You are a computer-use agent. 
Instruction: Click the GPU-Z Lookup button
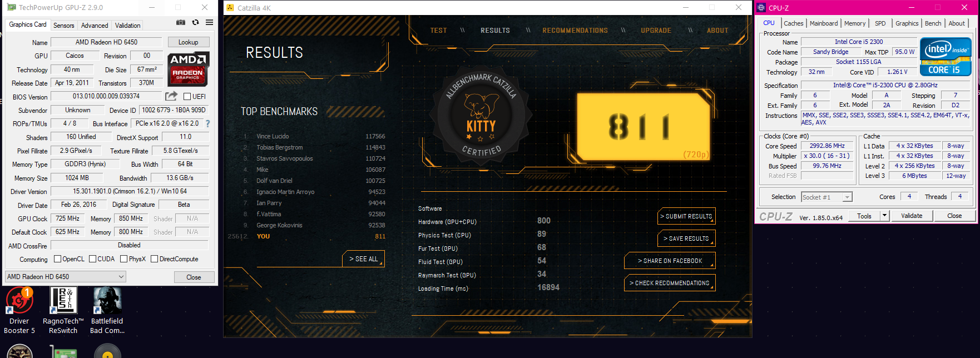(x=188, y=42)
